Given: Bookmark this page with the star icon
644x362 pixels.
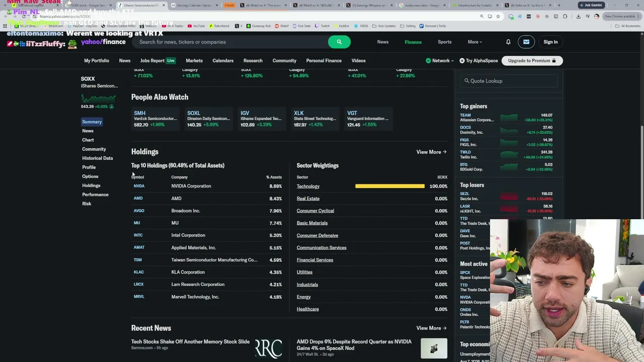Looking at the screenshot, I should pyautogui.click(x=498, y=17).
